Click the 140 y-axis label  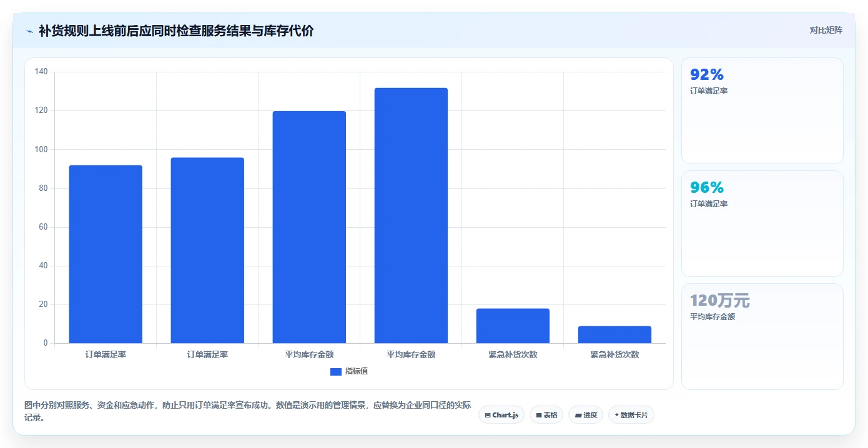click(41, 72)
